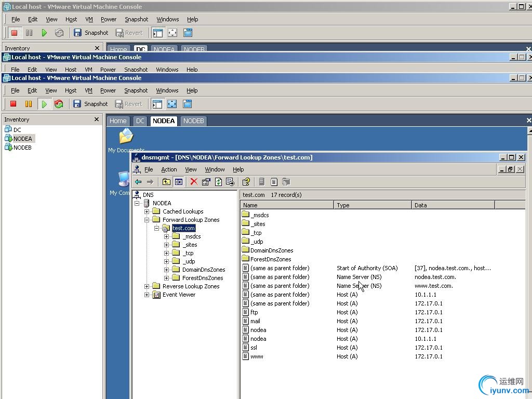Image resolution: width=532 pixels, height=399 pixels.
Task: Open Properties from the DNS toolbar
Action: (206, 182)
